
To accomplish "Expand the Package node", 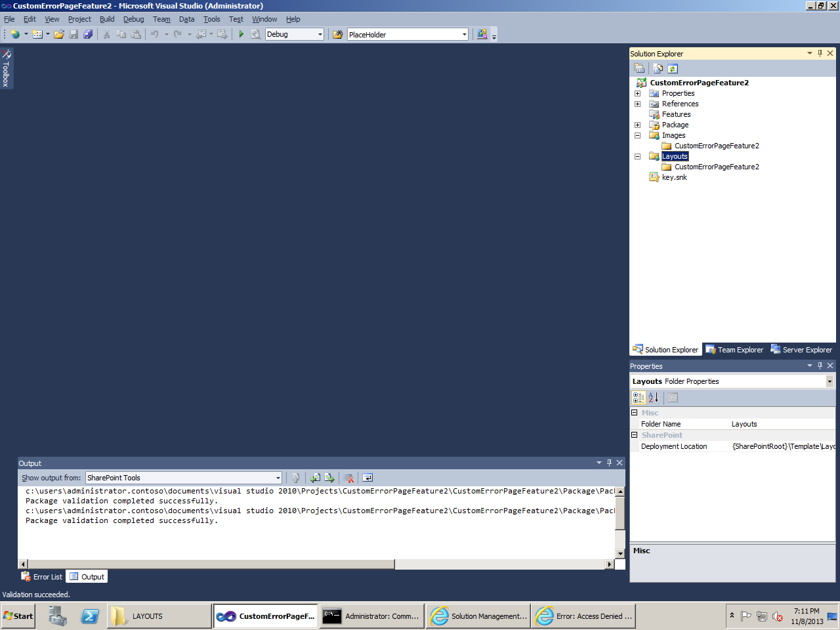I will pyautogui.click(x=637, y=125).
